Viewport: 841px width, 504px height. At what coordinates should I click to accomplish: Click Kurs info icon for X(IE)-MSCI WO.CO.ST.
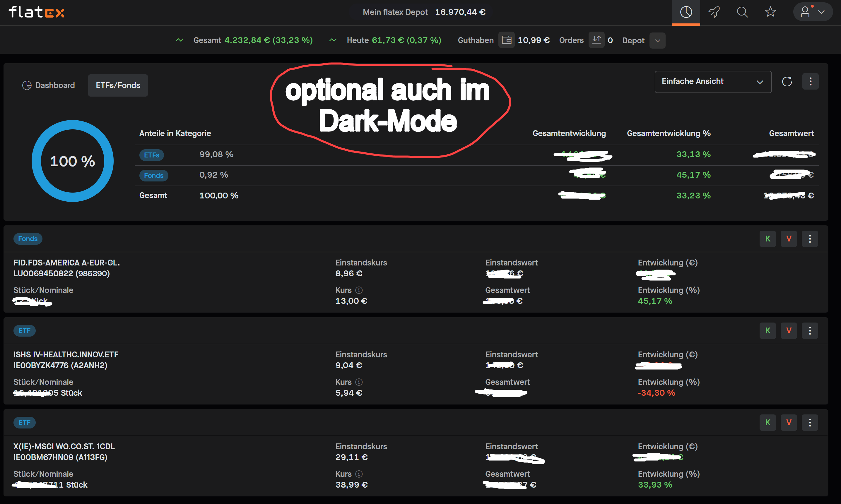tap(359, 474)
